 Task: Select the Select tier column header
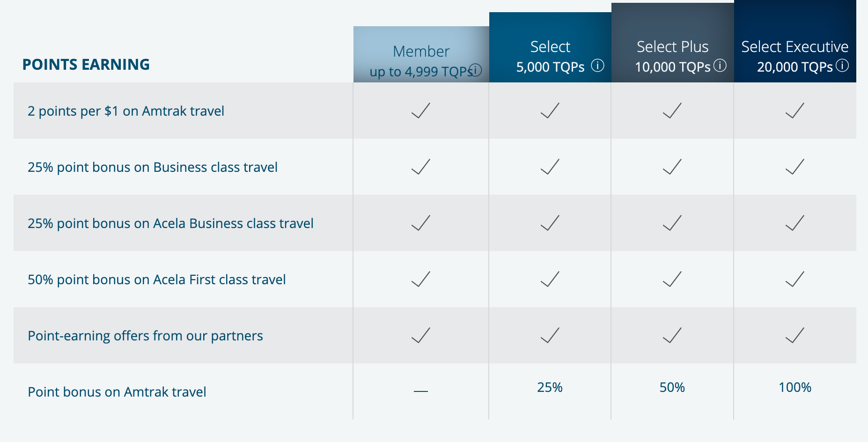pos(550,47)
